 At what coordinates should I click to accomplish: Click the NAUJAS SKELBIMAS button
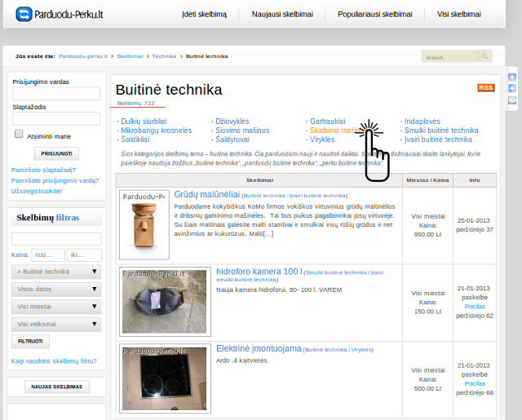point(56,387)
